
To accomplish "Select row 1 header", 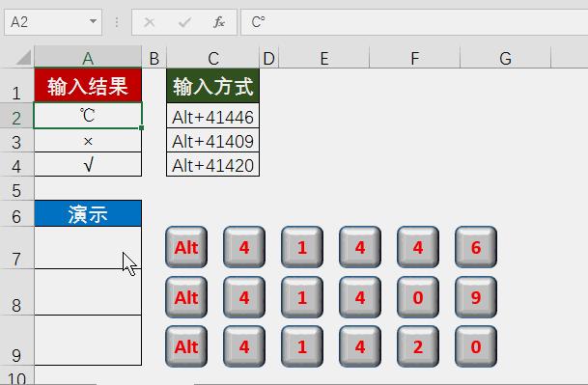I will pyautogui.click(x=16, y=86).
